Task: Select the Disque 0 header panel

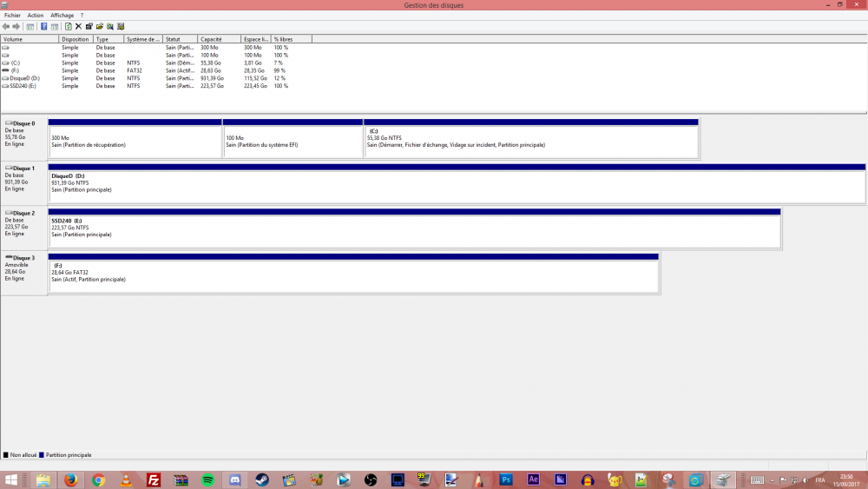Action: click(x=23, y=138)
